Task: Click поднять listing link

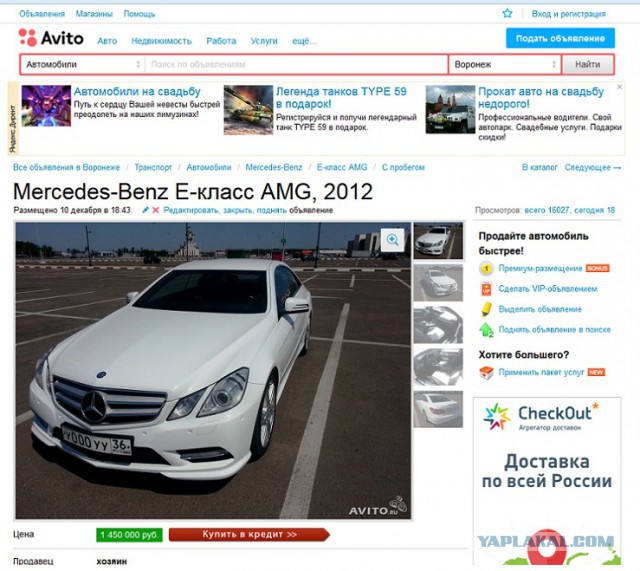Action: click(272, 210)
